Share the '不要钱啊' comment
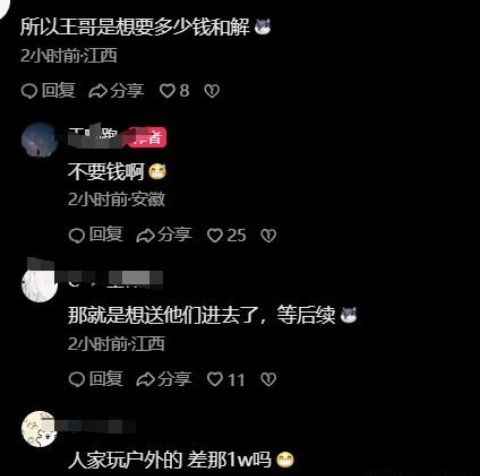 164,235
